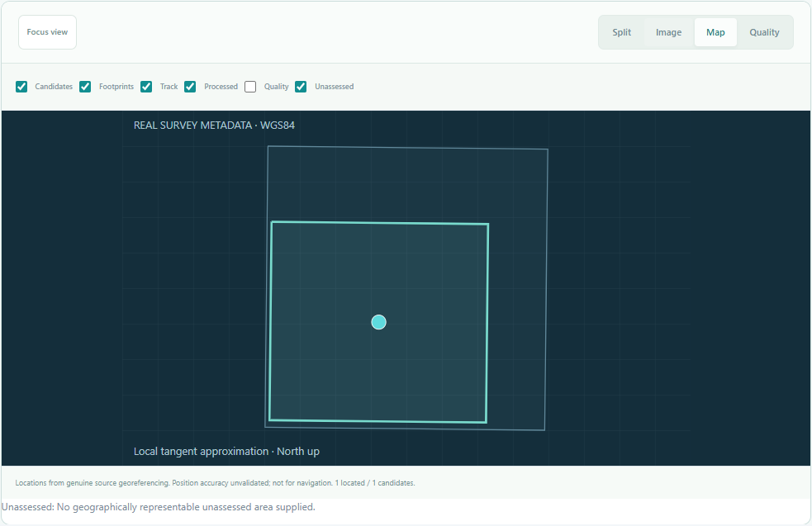812x526 pixels.
Task: Click the Focus view button
Action: pyautogui.click(x=47, y=32)
